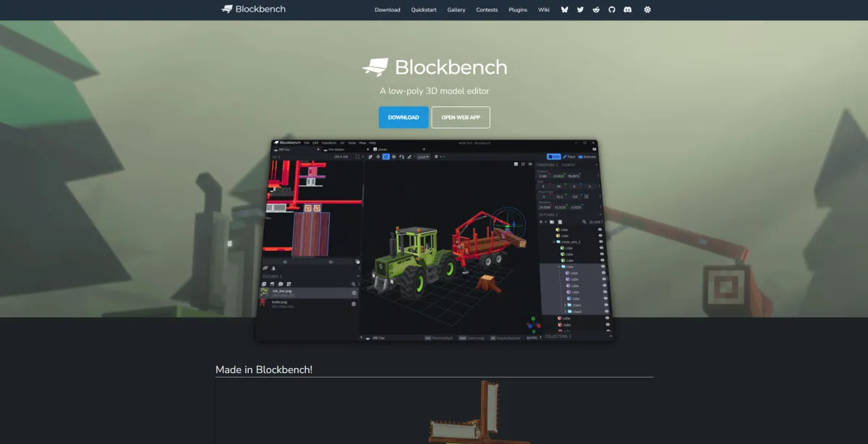Click the first Position value 0.588 field

542,176
